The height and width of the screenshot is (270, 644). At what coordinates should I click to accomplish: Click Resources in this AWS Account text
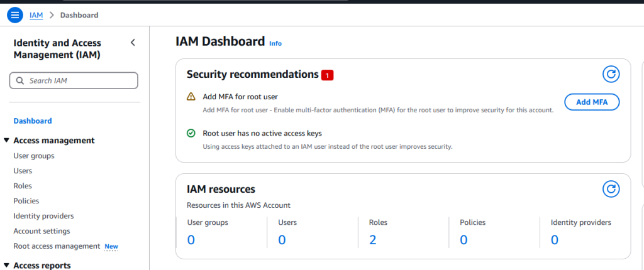point(238,205)
